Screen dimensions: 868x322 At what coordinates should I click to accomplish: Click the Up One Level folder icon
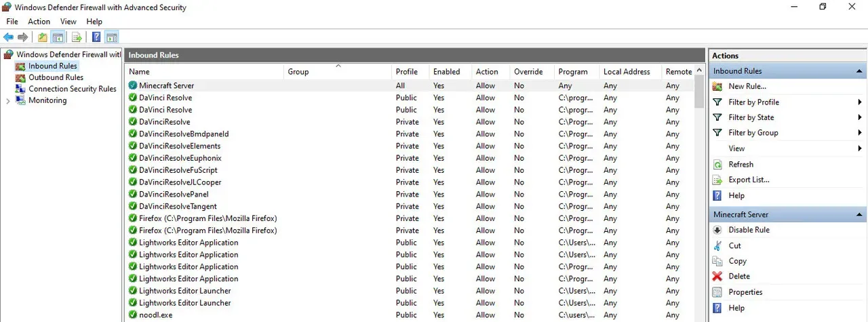(43, 37)
